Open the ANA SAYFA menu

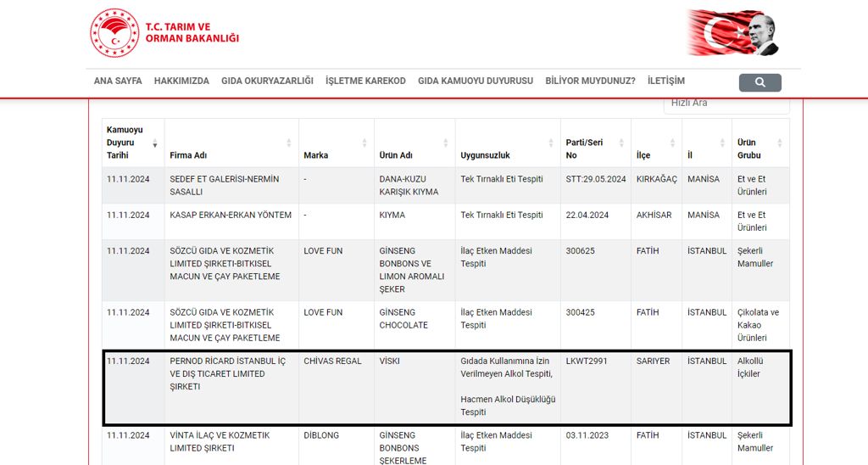coord(118,81)
